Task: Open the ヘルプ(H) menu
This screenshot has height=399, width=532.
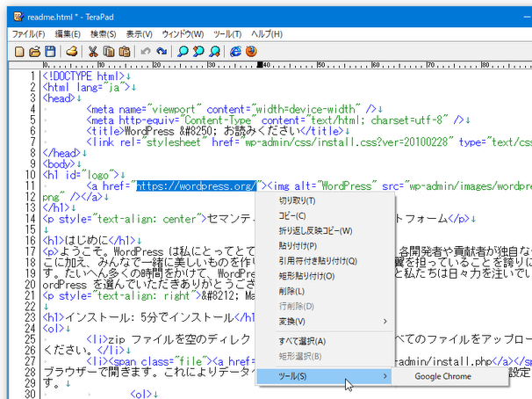Action: (x=267, y=34)
